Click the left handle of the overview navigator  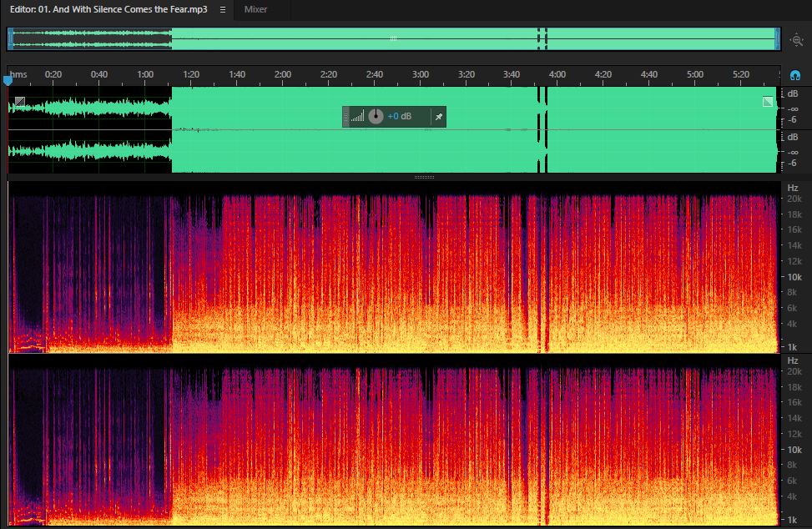click(x=10, y=39)
